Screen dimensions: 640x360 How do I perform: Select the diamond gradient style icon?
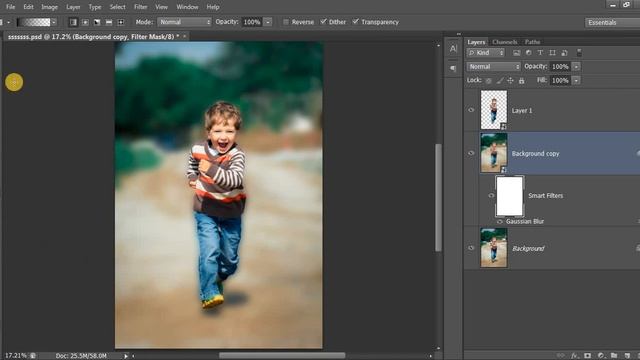point(121,22)
